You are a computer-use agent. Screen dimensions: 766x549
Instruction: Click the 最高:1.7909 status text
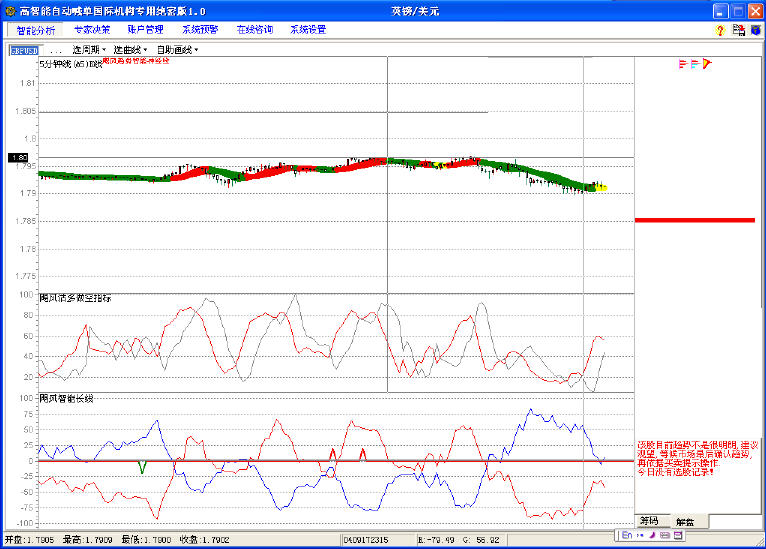pyautogui.click(x=87, y=540)
